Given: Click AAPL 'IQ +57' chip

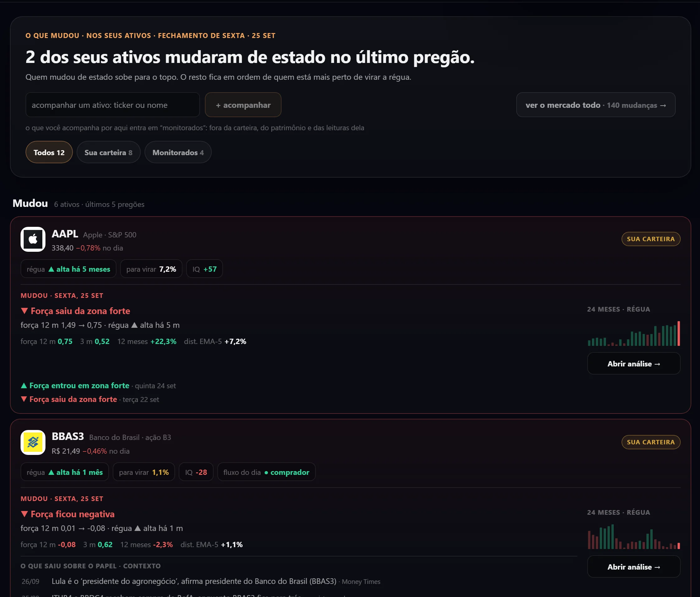Looking at the screenshot, I should click(x=204, y=269).
